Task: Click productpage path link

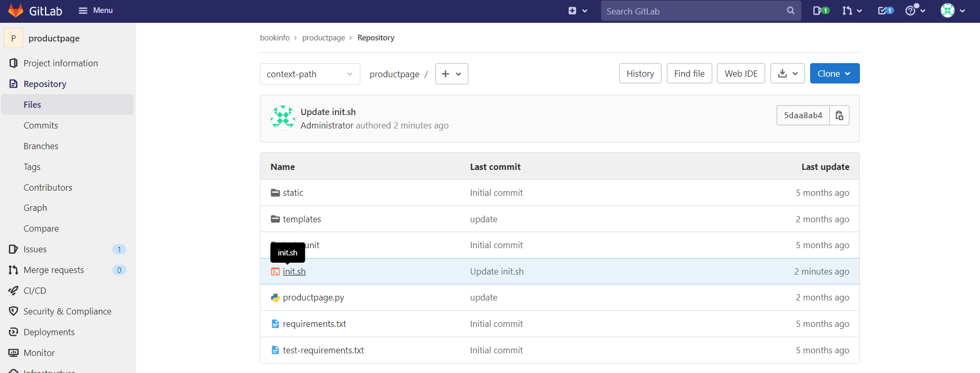Action: (394, 74)
